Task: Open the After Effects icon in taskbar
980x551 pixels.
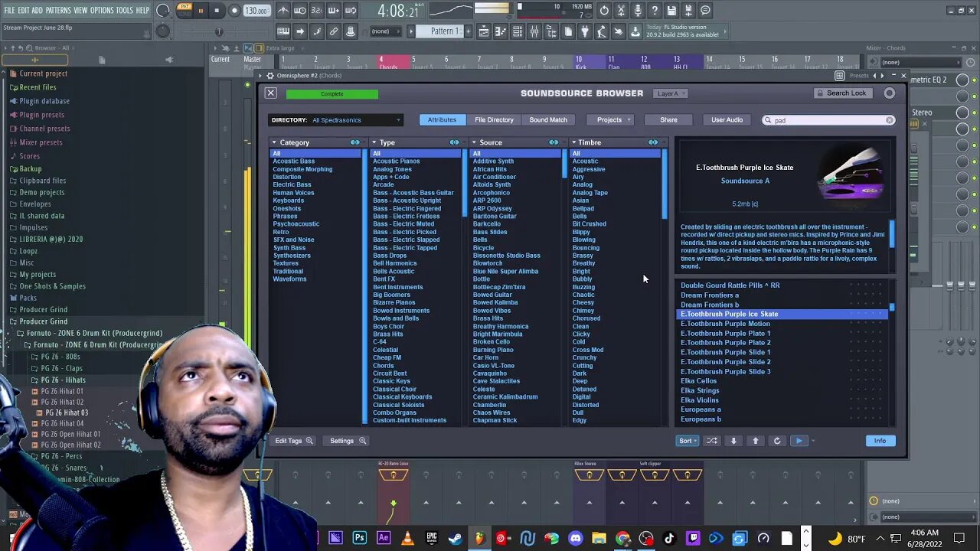Action: [384, 538]
